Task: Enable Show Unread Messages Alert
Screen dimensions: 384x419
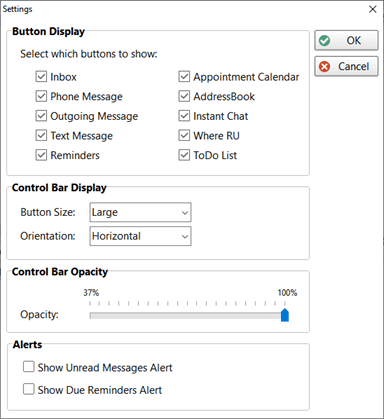Action: coord(29,367)
